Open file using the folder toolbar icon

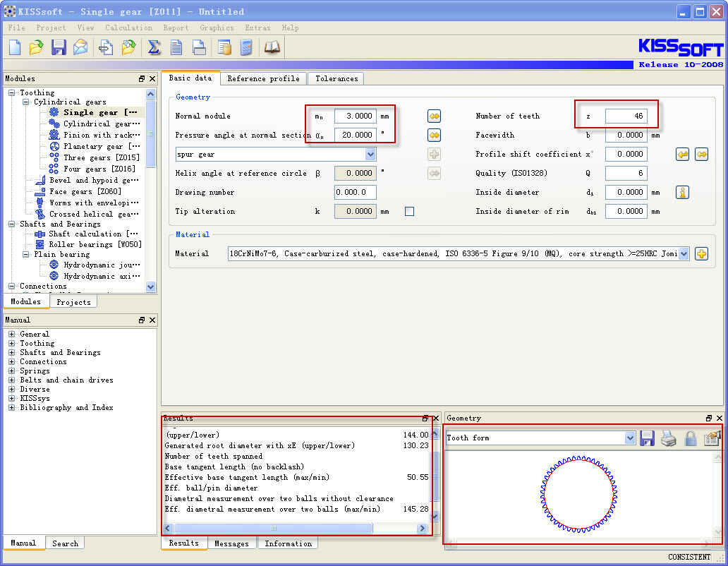tap(36, 47)
